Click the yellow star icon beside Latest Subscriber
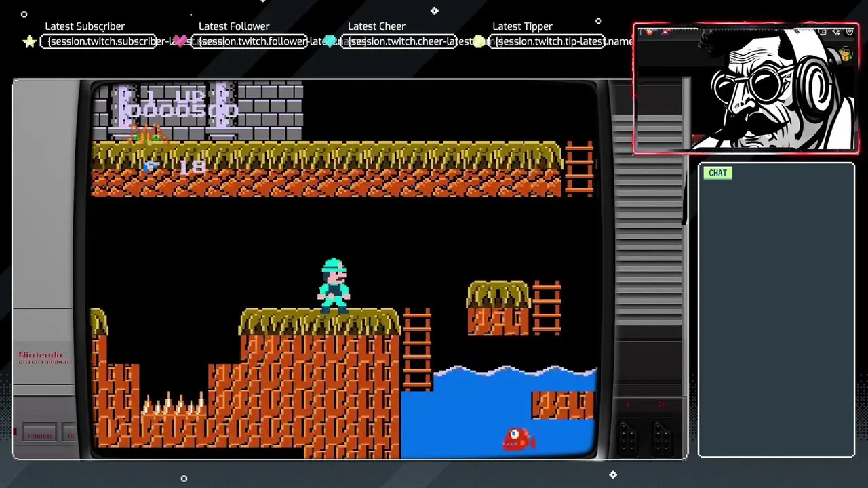 pos(29,42)
